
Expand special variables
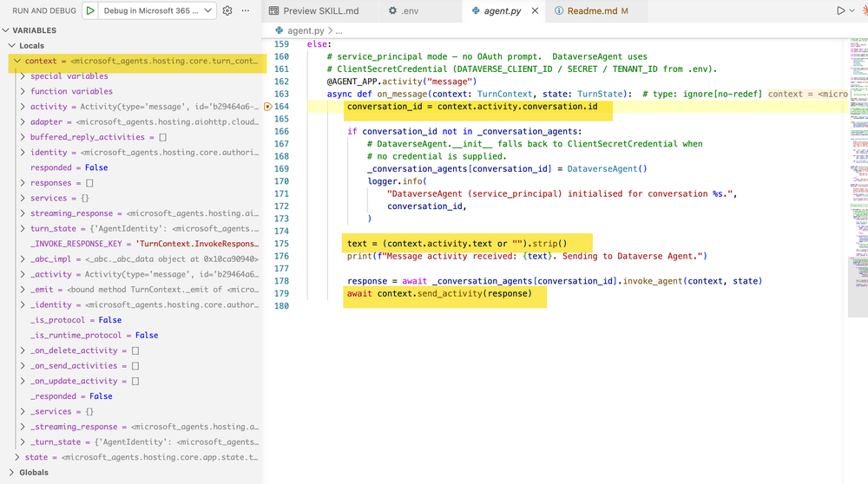click(x=23, y=75)
